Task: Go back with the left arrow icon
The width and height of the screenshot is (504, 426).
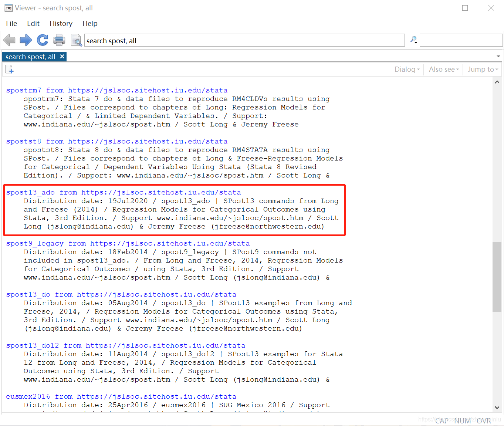Action: click(x=9, y=40)
